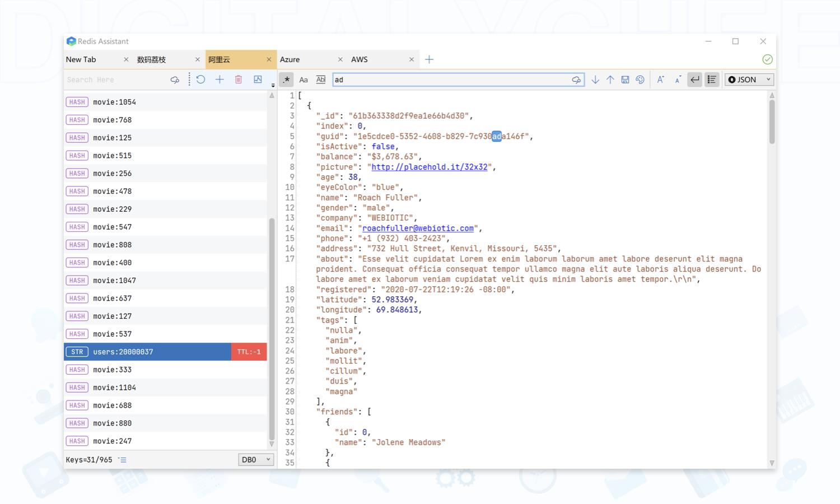Select the movie:1047 key
This screenshot has height=504, width=840.
(x=114, y=281)
